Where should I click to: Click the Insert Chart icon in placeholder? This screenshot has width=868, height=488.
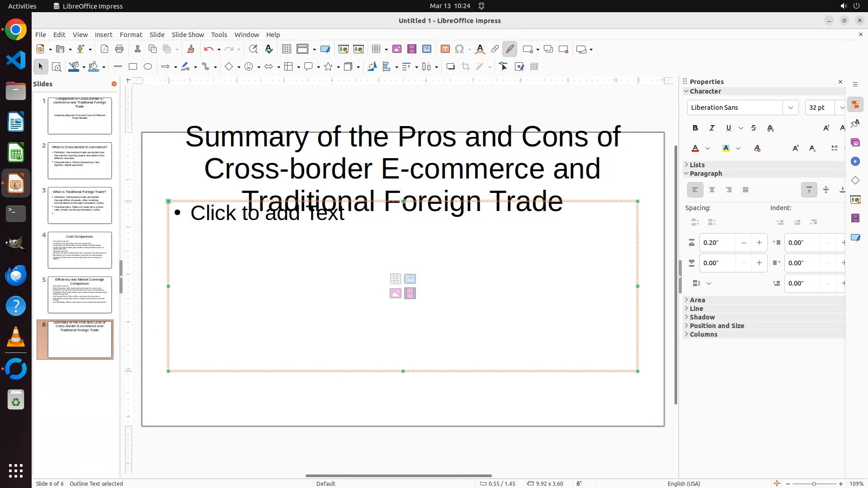410,279
